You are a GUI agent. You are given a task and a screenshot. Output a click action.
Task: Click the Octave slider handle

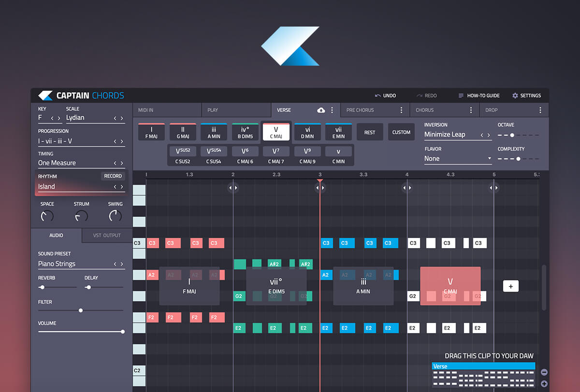[x=512, y=135]
